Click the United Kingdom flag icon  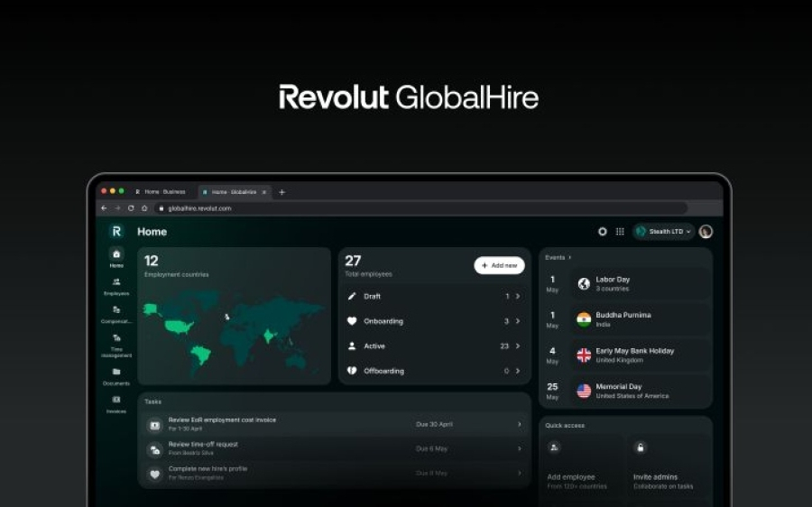(x=584, y=355)
